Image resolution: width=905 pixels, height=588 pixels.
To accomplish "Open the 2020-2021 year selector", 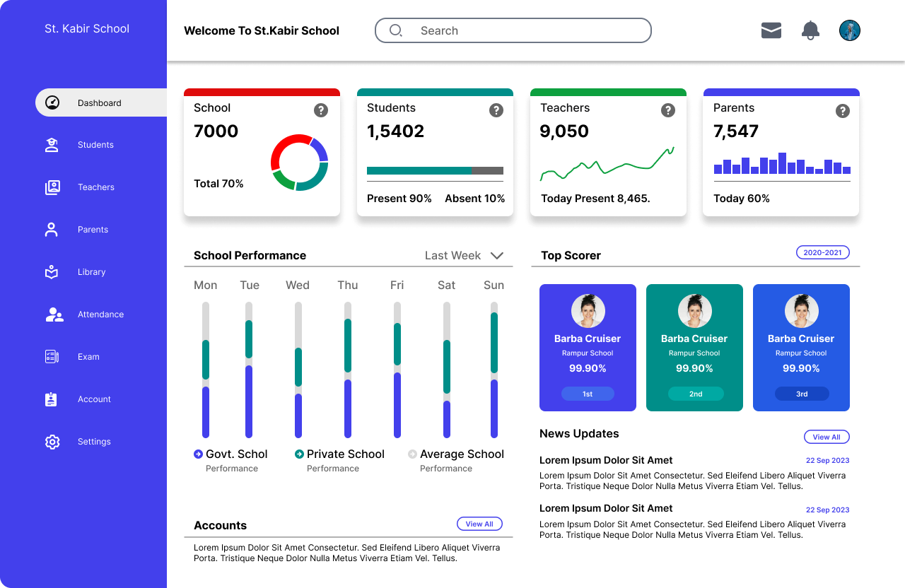I will pyautogui.click(x=822, y=252).
